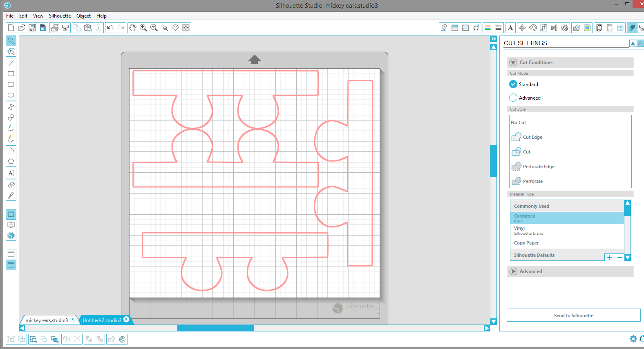
Task: Open preferences with the gear icon
Action: point(633,339)
